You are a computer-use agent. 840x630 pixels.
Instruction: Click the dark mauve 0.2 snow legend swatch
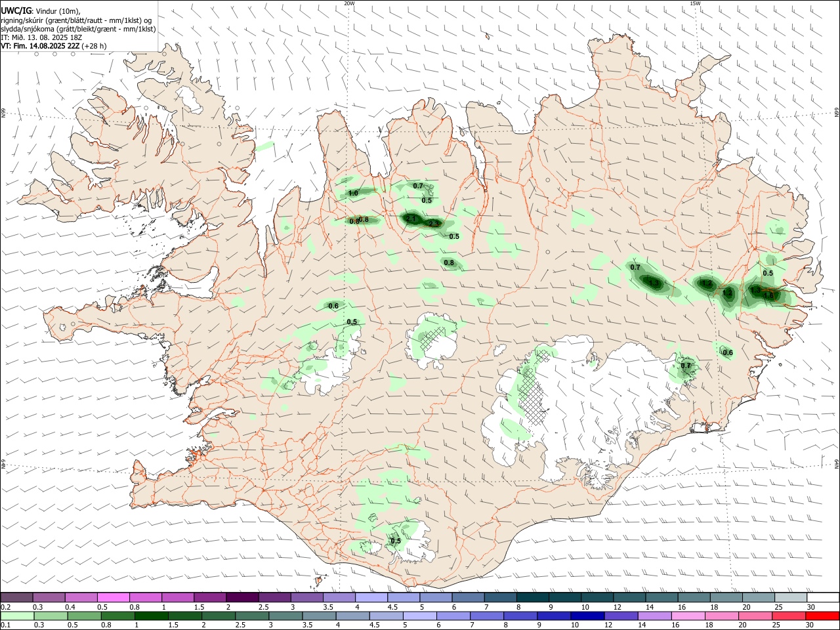[17, 597]
